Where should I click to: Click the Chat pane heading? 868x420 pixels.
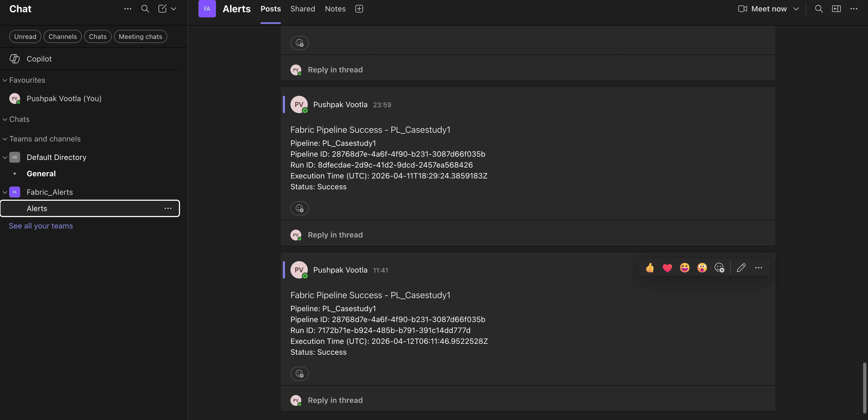click(x=20, y=9)
